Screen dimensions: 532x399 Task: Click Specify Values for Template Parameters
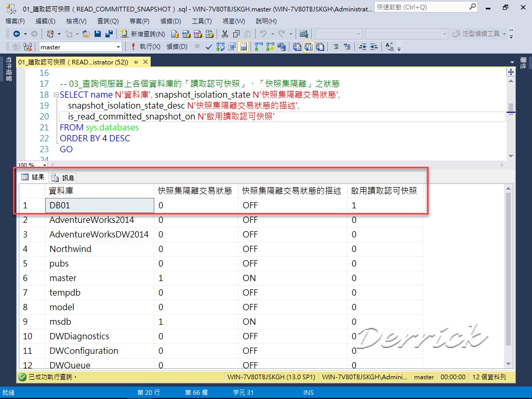tap(390, 47)
